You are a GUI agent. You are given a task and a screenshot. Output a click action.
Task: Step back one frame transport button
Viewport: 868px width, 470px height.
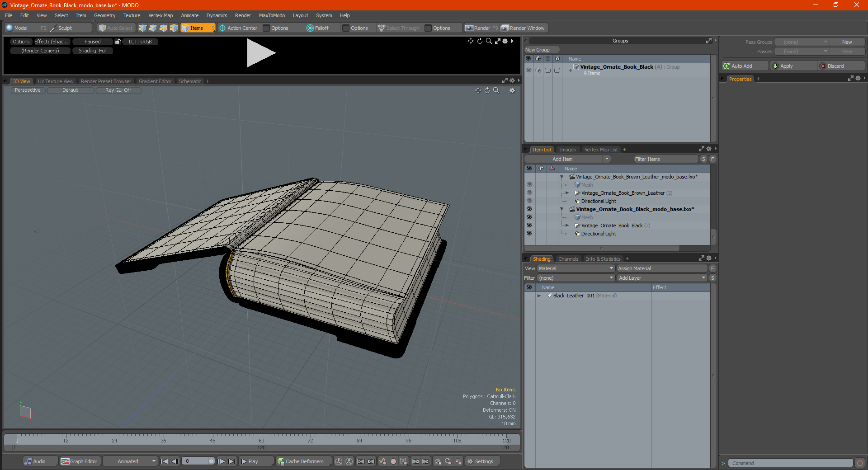coord(175,461)
